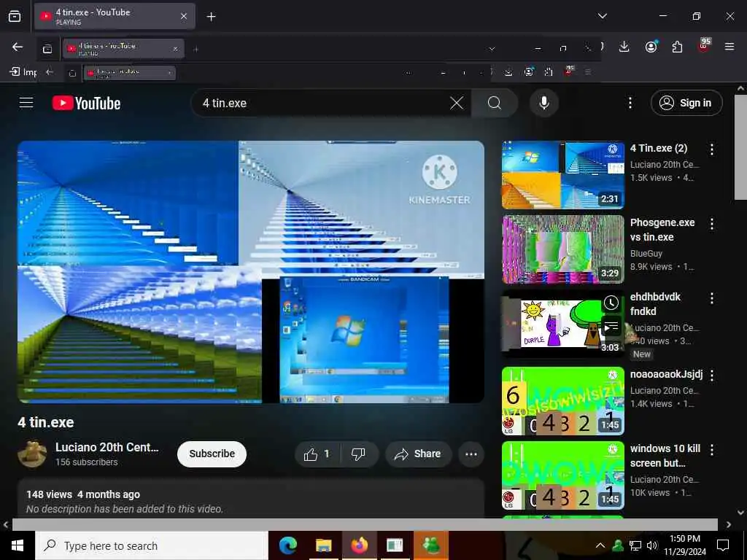The width and height of the screenshot is (747, 560).
Task: Open Windows Start menu
Action: pos(18,545)
